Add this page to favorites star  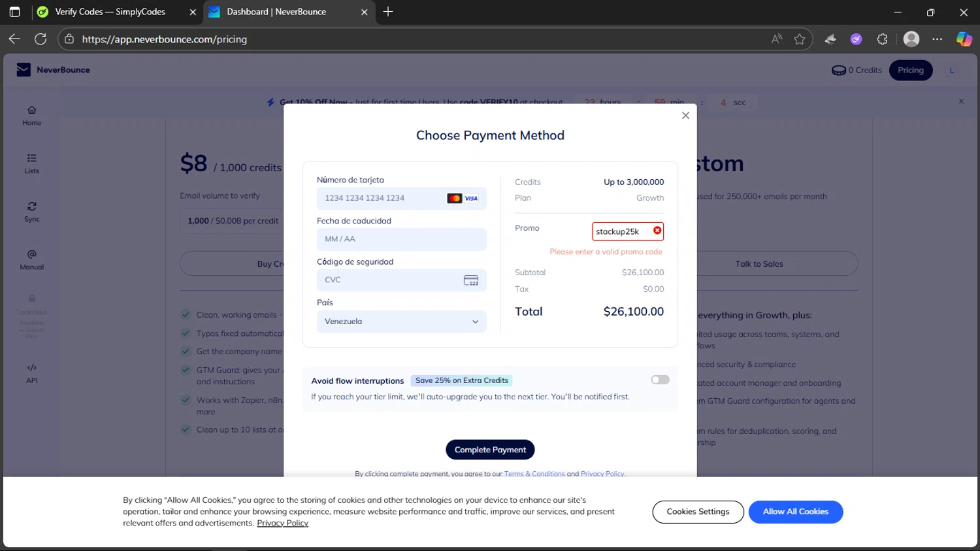tap(800, 39)
